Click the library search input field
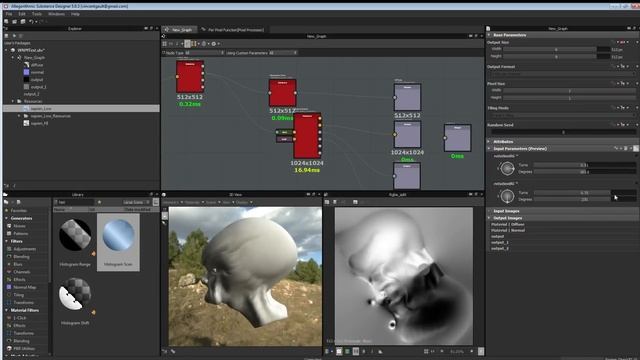640x360 pixels. (x=75, y=202)
